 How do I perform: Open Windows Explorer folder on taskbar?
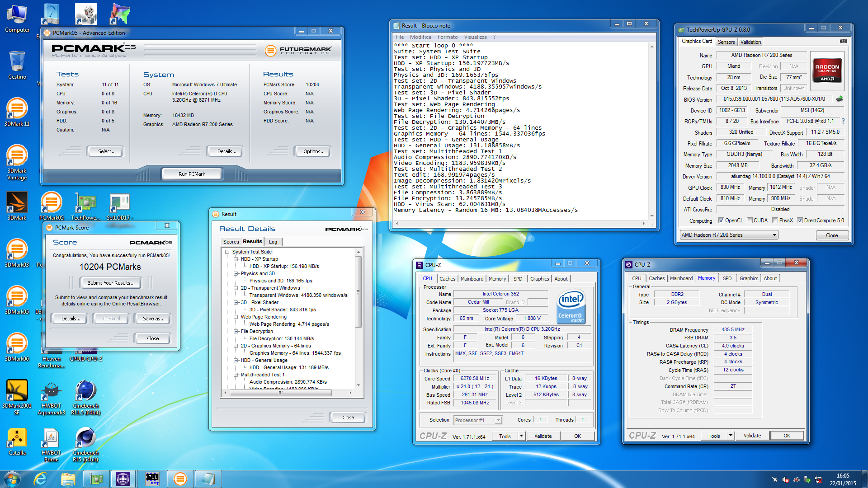(x=68, y=479)
